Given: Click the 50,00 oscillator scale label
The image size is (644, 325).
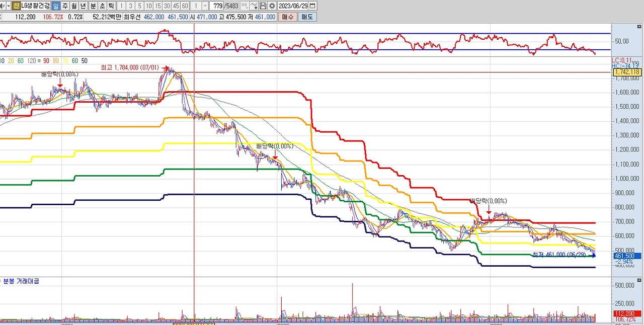Looking at the screenshot, I should (x=622, y=41).
